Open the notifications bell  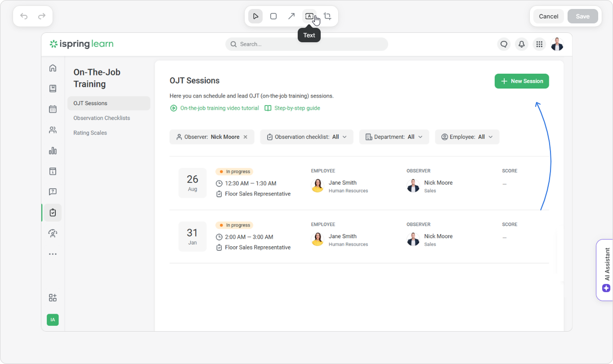click(522, 44)
